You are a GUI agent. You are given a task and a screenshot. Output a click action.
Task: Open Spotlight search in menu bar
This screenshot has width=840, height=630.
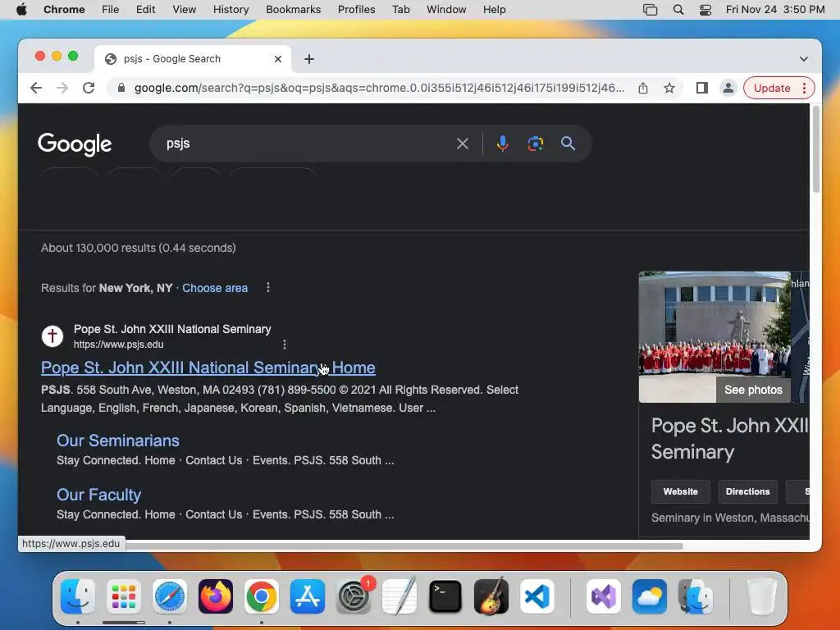point(678,10)
